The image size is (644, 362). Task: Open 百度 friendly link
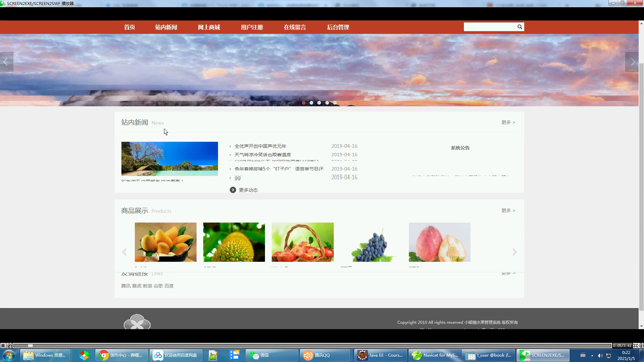click(x=169, y=286)
